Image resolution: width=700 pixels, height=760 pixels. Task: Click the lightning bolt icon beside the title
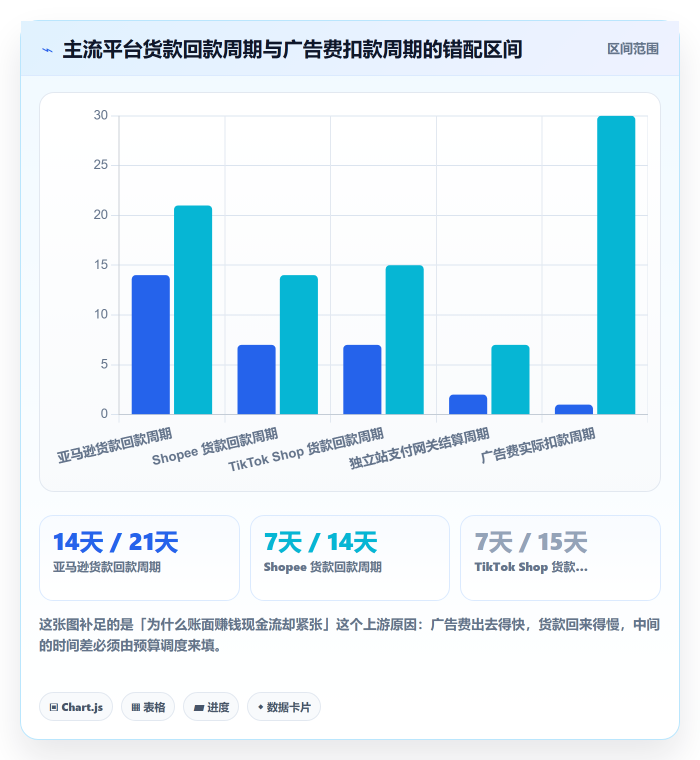tap(47, 50)
